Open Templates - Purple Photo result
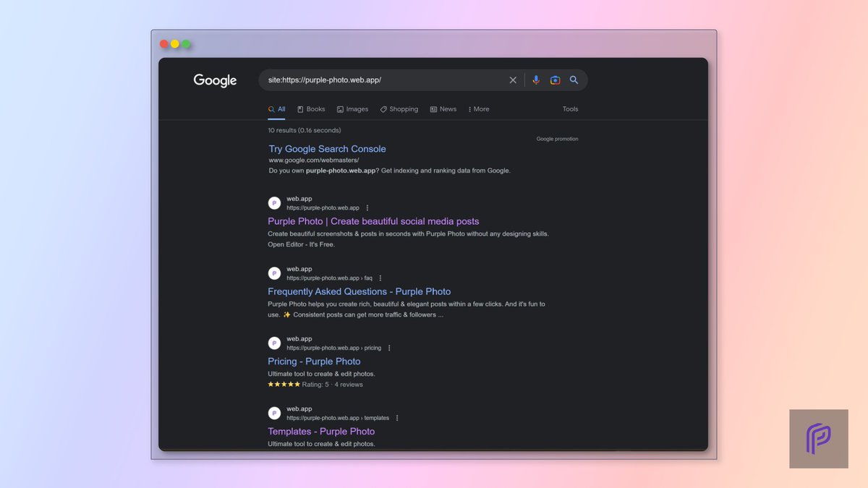The height and width of the screenshot is (488, 868). tap(321, 432)
